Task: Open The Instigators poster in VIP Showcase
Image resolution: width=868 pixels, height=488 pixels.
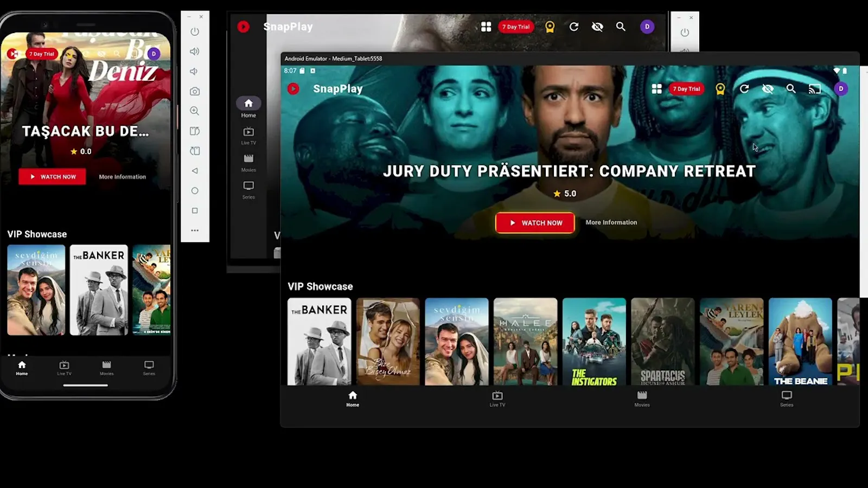Action: (594, 342)
